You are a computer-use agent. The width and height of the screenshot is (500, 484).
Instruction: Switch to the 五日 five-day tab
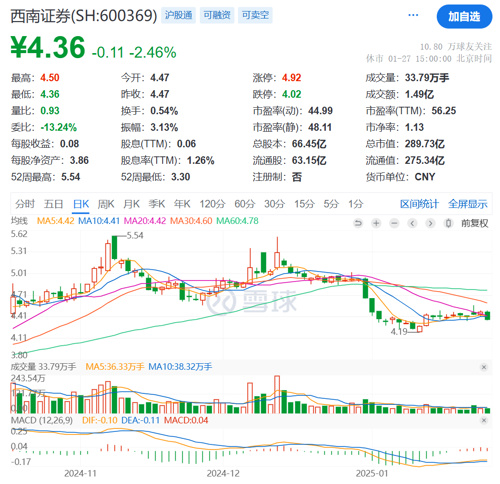53,204
